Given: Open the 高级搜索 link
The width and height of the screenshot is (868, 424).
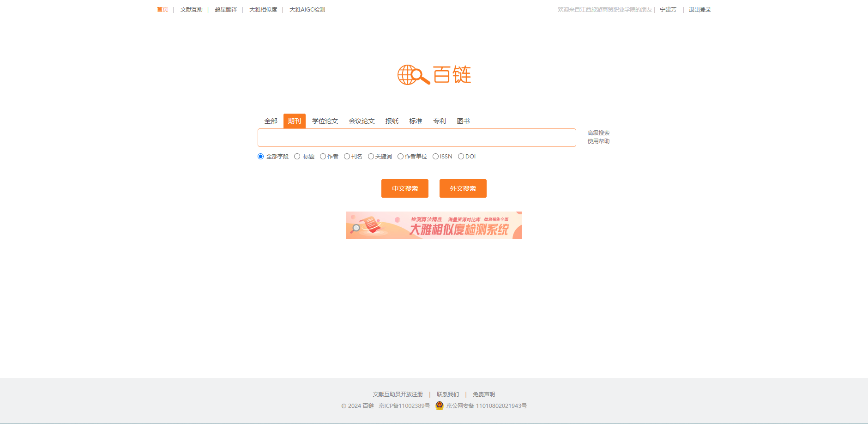Looking at the screenshot, I should (x=598, y=133).
